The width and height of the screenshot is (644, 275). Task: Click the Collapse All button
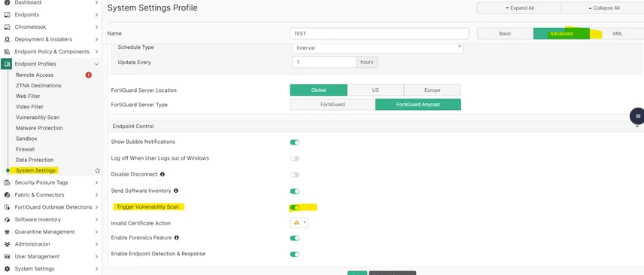(603, 8)
